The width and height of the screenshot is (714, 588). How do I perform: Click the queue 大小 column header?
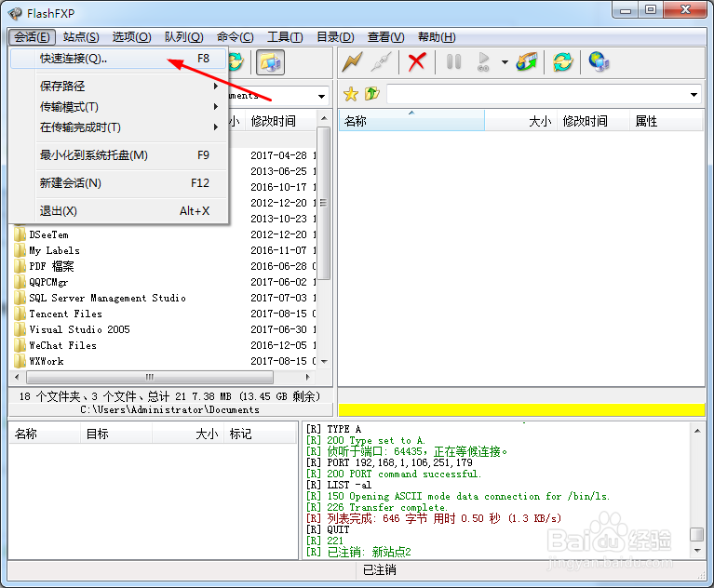(188, 434)
